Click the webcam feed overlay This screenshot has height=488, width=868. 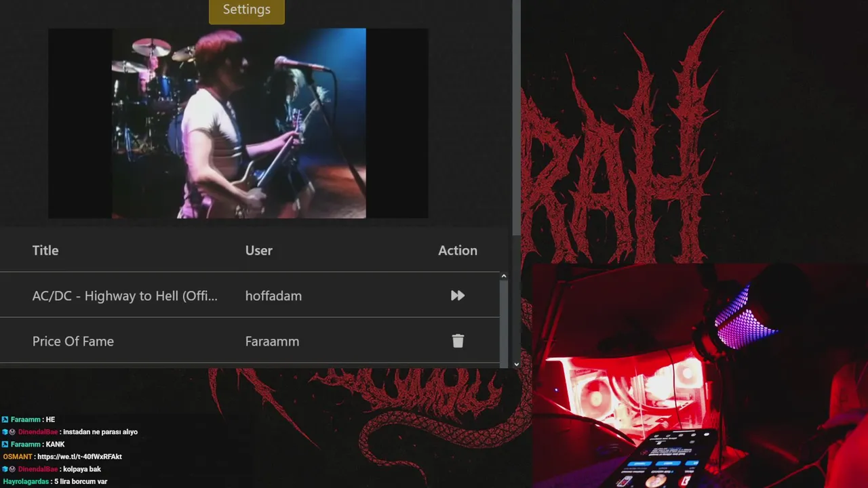coord(700,376)
